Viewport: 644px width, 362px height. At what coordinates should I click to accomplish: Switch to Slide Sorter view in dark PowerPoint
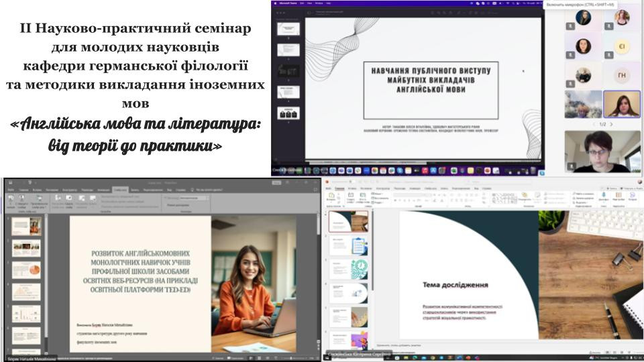point(259,358)
